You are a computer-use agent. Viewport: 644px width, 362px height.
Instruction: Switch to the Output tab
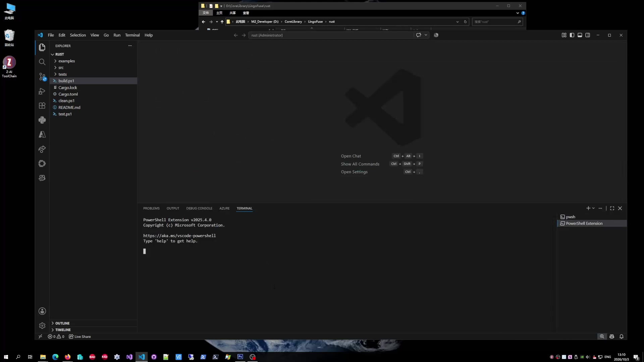coord(173,208)
